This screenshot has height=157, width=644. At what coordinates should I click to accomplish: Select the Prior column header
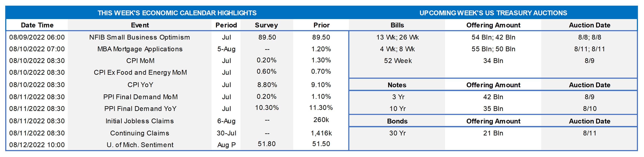click(x=322, y=25)
